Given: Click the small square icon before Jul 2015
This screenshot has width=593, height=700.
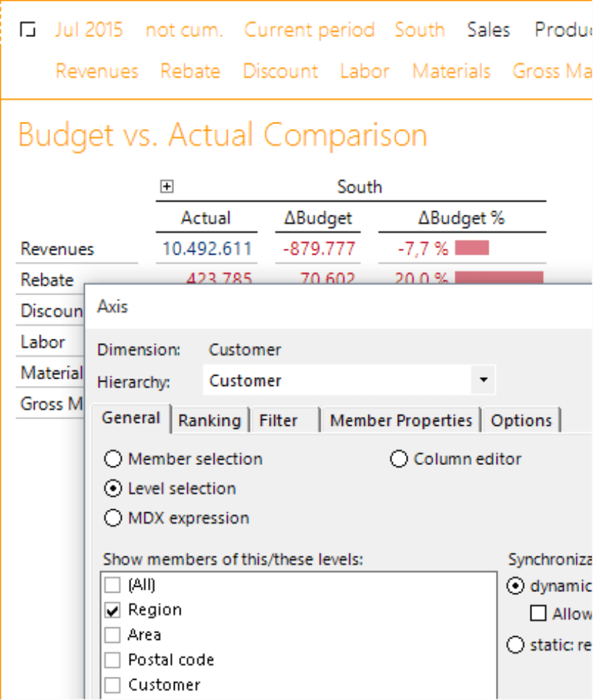Looking at the screenshot, I should click(28, 30).
